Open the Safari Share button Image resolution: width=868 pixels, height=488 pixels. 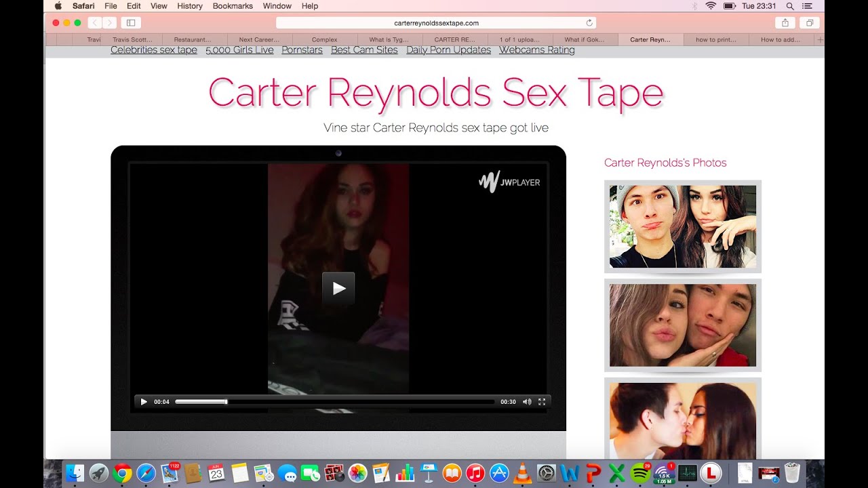pos(785,23)
